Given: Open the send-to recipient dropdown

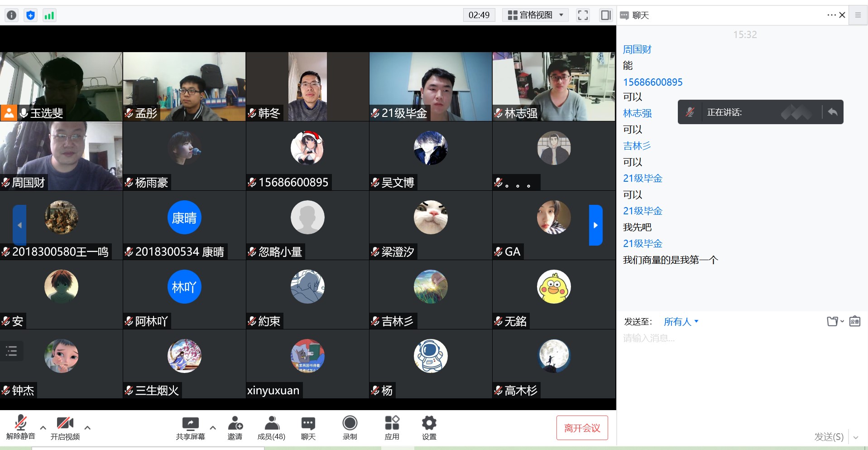Looking at the screenshot, I should [x=681, y=322].
